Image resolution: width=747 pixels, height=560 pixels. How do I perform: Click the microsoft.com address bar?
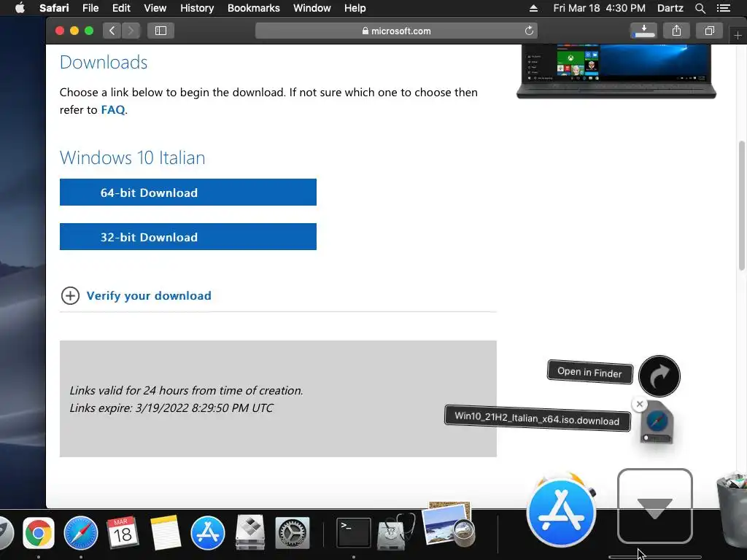pos(396,31)
